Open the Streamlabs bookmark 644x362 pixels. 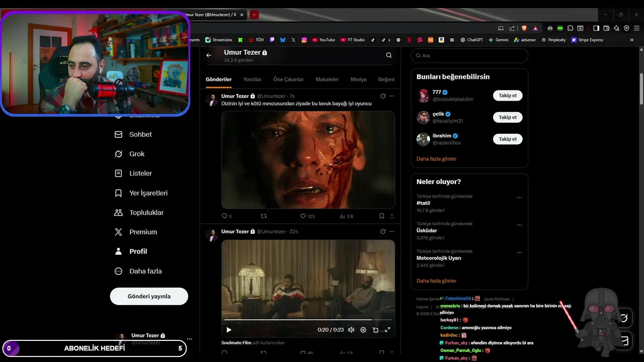click(220, 40)
